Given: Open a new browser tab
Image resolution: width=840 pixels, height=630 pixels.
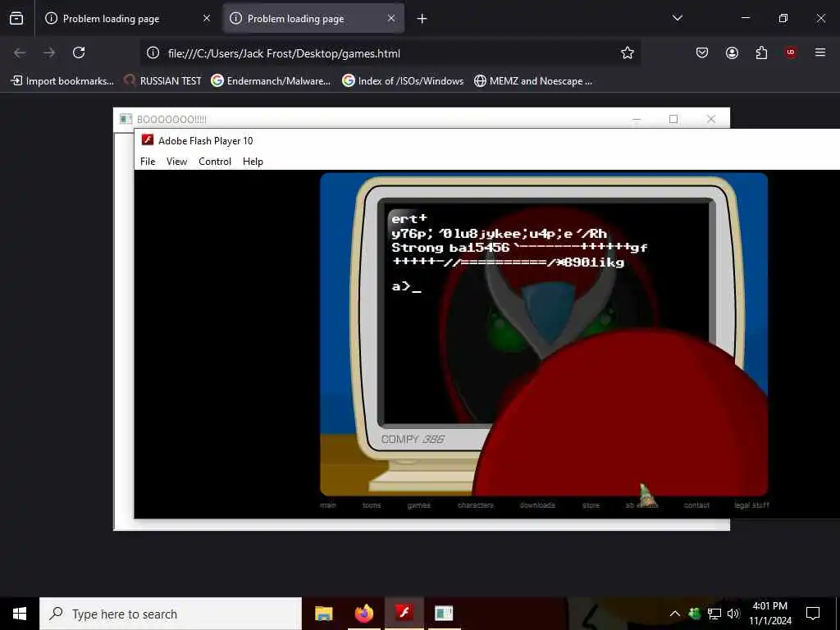Looking at the screenshot, I should [x=422, y=19].
